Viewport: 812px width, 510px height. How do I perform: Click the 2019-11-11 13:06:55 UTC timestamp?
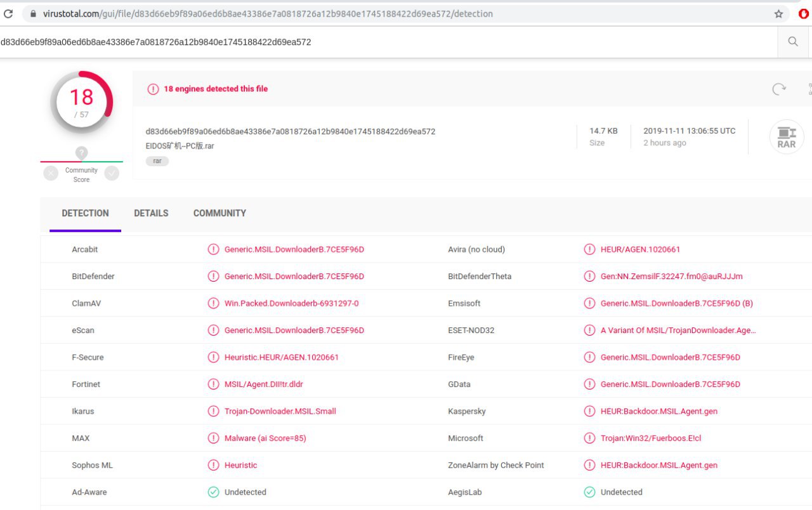point(690,131)
